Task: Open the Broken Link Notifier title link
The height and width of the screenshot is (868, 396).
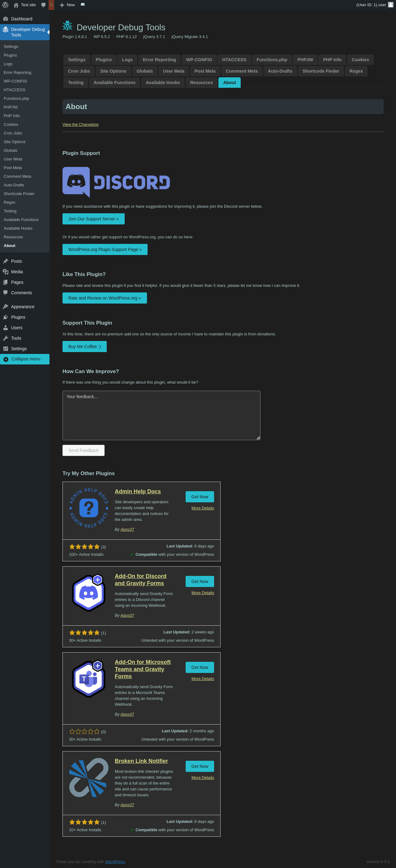Action: point(141,761)
